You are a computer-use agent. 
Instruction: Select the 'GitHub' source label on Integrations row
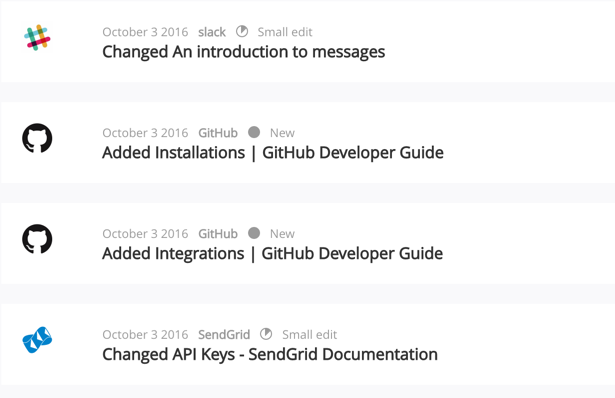coord(218,233)
